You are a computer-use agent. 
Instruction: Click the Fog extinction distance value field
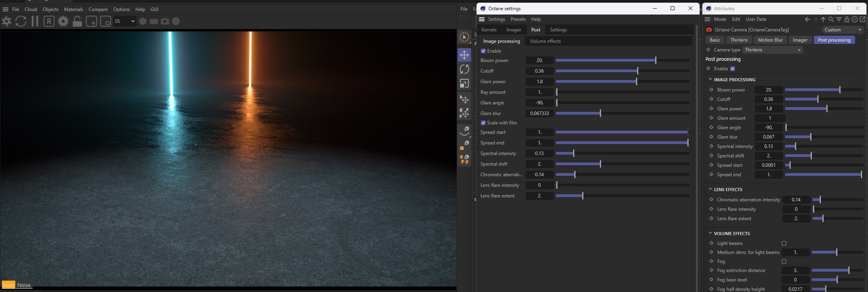[795, 270]
